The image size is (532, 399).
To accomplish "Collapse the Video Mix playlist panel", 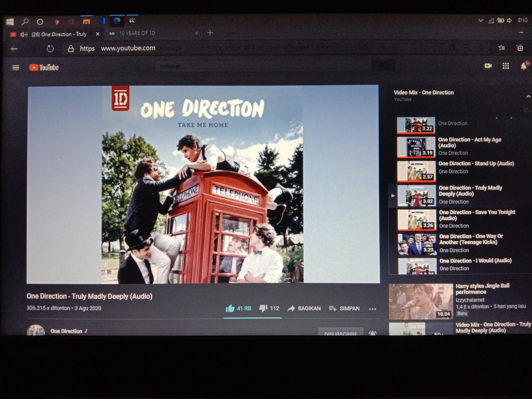I will coord(528,96).
